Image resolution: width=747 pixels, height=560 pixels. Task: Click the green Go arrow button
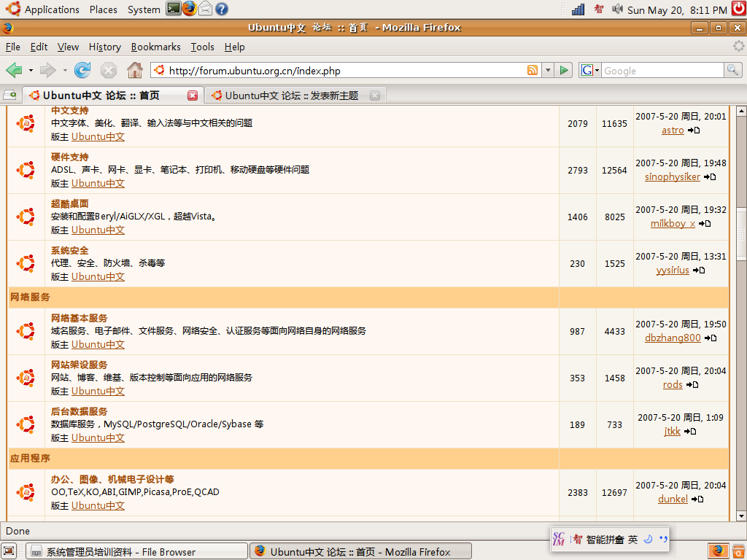564,71
